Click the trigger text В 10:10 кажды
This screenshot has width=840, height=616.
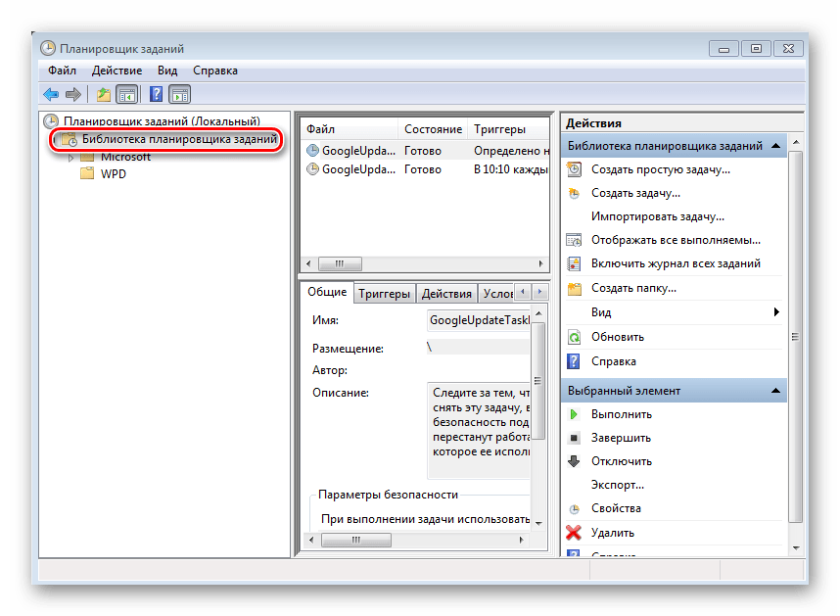tap(510, 169)
